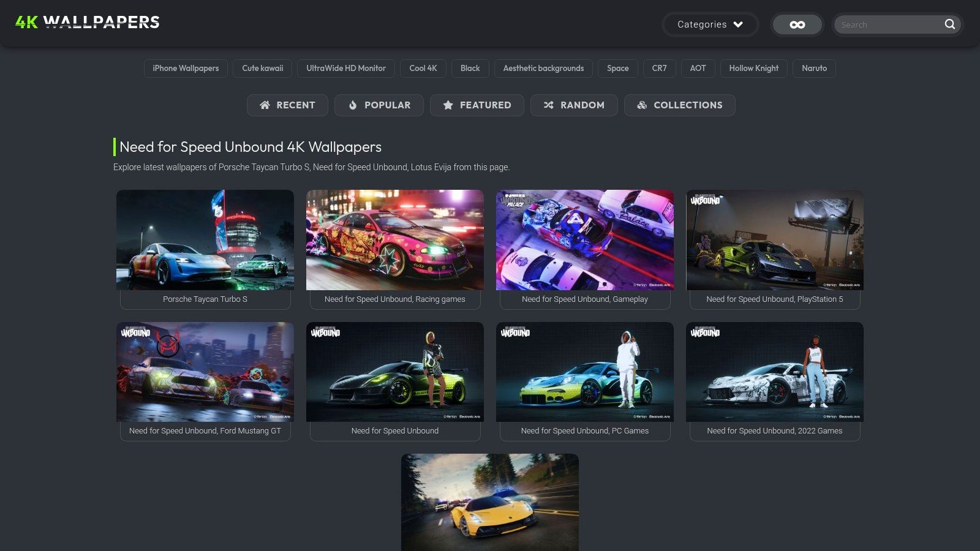Open UltraWide HD Monitor tag
Image resolution: width=980 pixels, height=551 pixels.
coord(346,69)
